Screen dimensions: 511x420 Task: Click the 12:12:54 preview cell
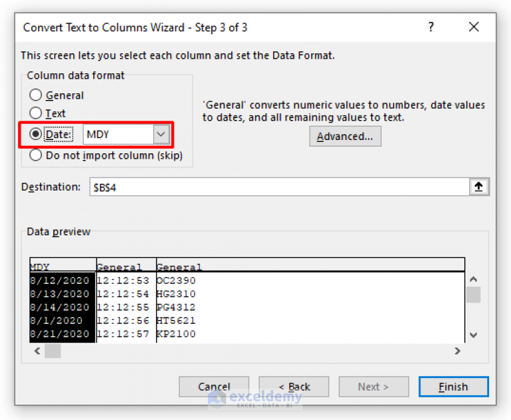coord(123,294)
